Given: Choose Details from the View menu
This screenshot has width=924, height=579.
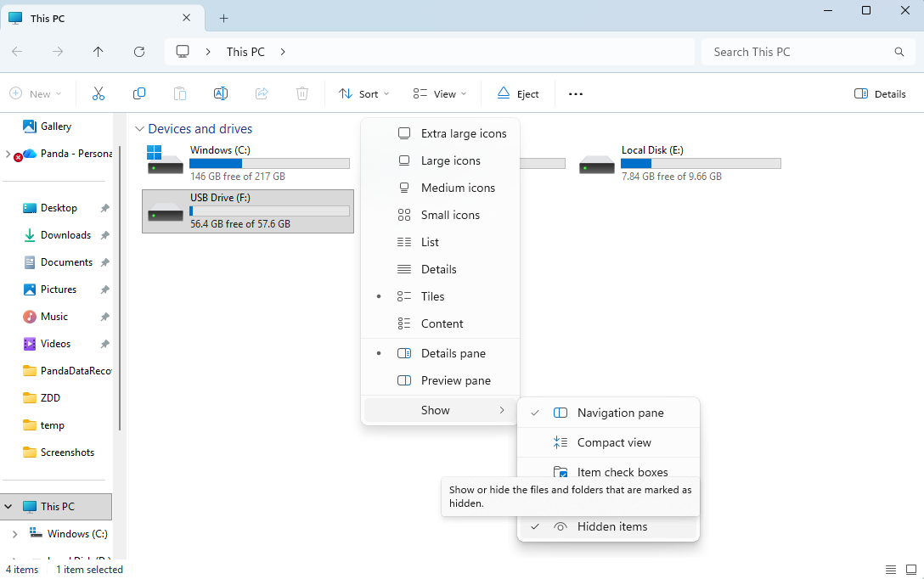Looking at the screenshot, I should 439,269.
